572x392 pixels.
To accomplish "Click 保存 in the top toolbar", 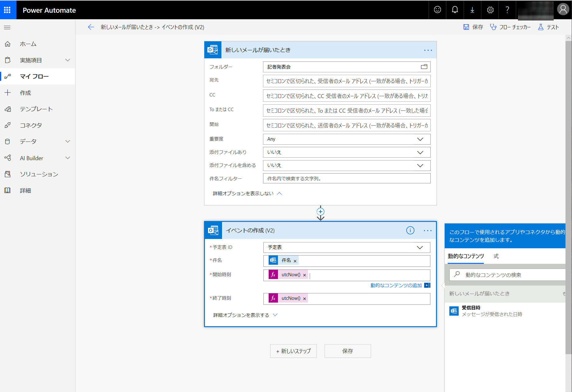I will pyautogui.click(x=473, y=27).
